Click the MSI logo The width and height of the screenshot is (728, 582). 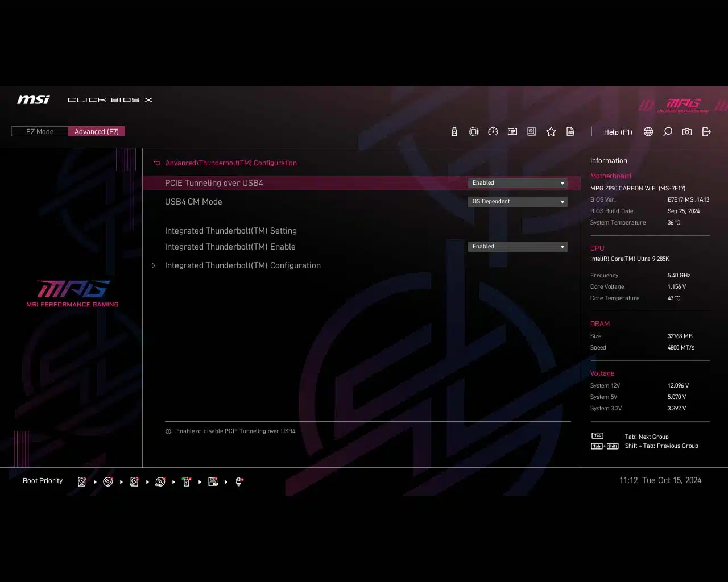click(34, 99)
